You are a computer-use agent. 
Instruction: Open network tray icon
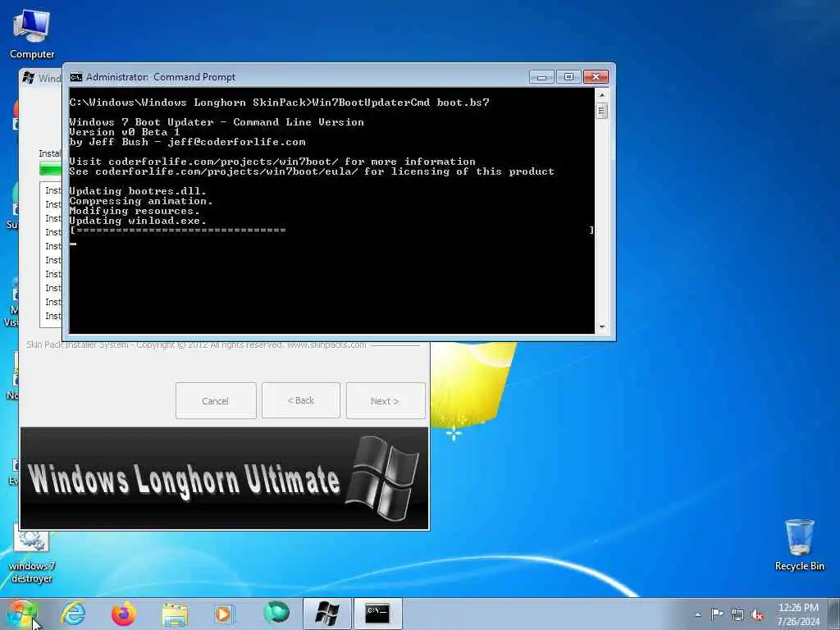click(737, 615)
